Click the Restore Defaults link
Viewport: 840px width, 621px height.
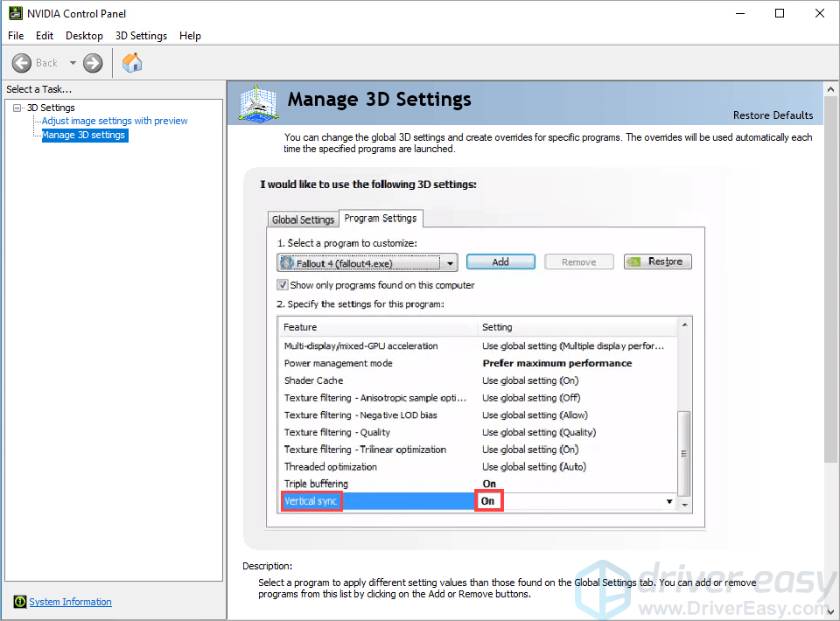(773, 115)
